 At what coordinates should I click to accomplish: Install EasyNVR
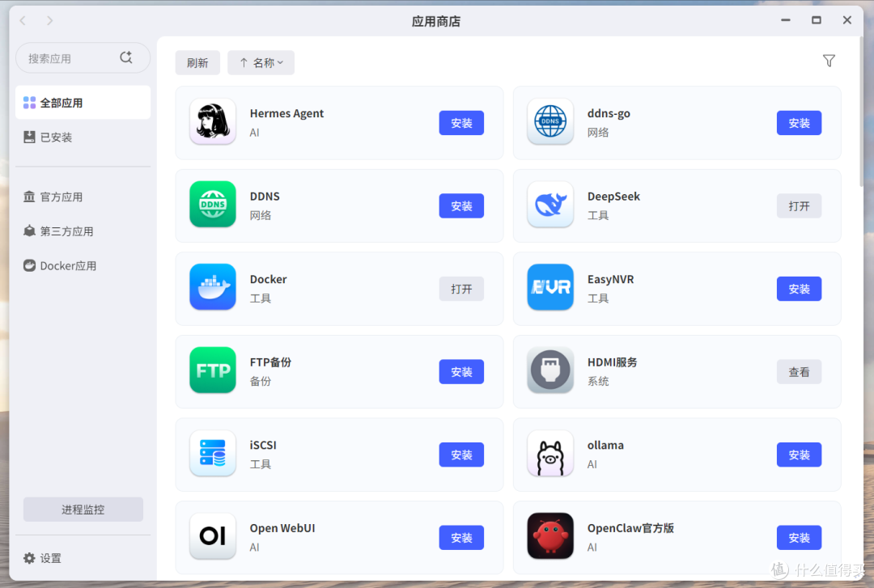click(799, 290)
